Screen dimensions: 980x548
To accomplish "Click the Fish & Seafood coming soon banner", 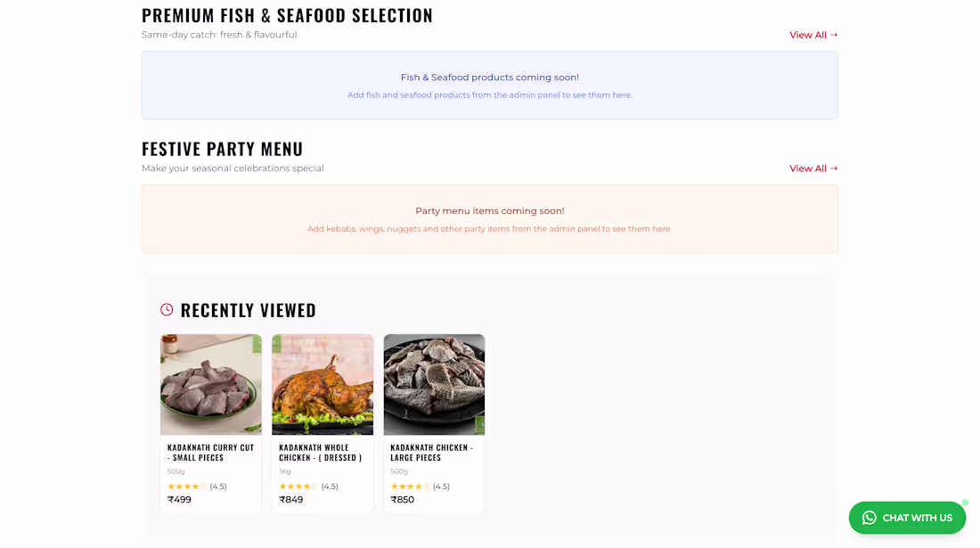I will (489, 85).
